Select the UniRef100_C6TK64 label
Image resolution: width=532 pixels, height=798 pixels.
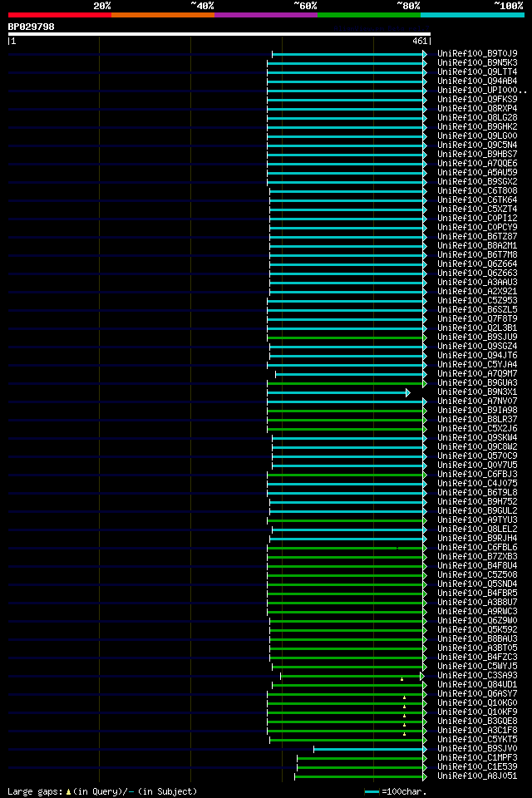[x=477, y=200]
